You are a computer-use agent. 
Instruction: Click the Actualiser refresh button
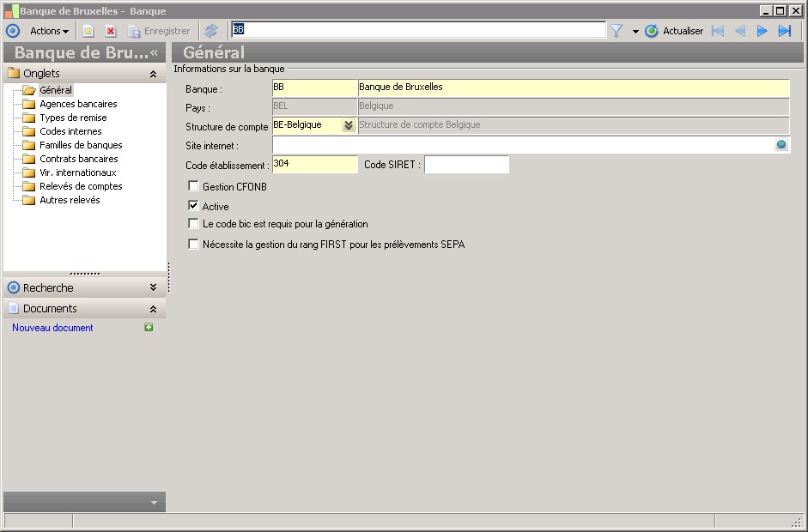click(674, 31)
